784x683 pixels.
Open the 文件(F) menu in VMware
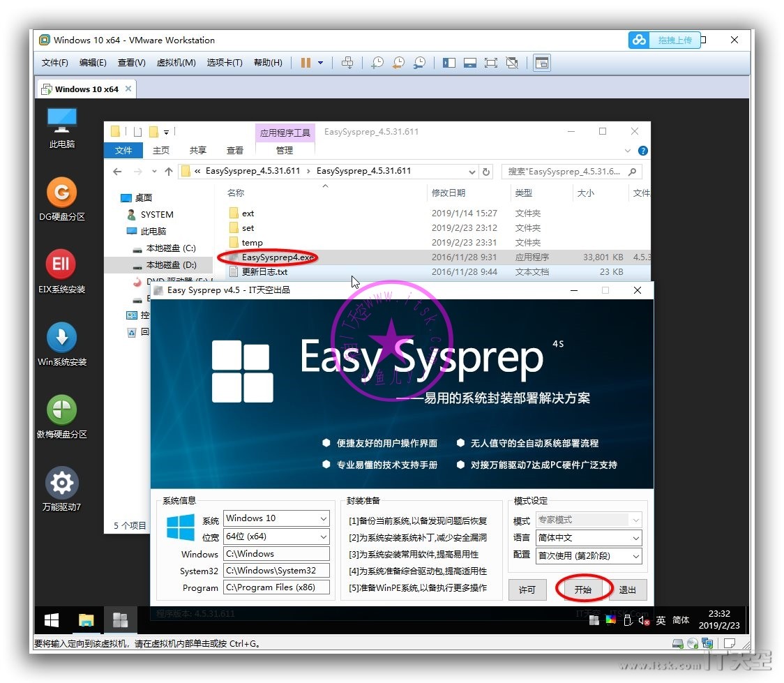55,63
